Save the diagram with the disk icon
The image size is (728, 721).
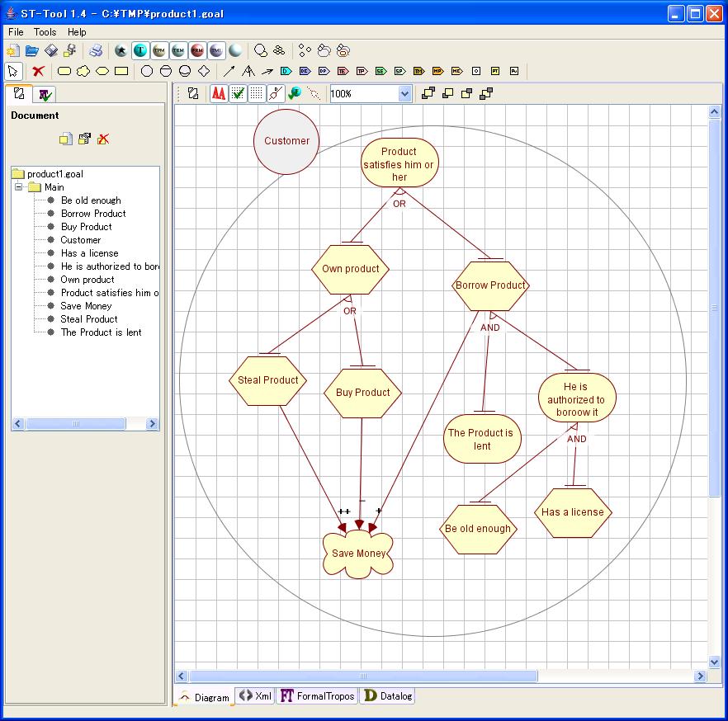pos(51,50)
